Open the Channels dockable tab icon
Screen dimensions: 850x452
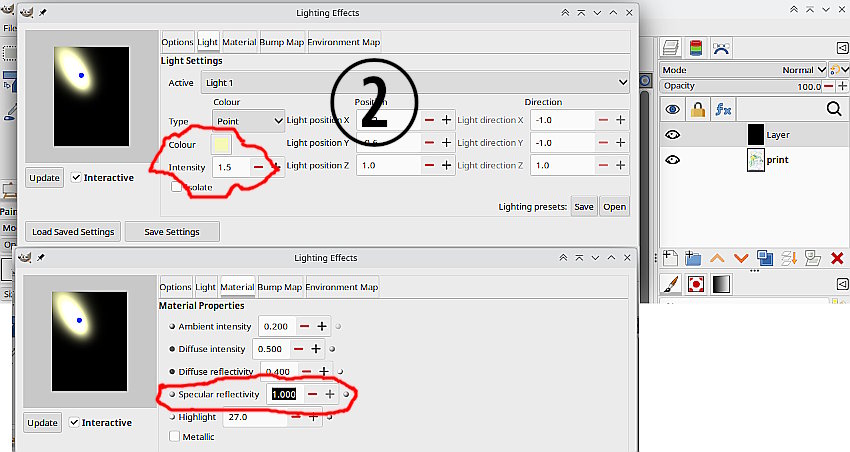point(696,48)
